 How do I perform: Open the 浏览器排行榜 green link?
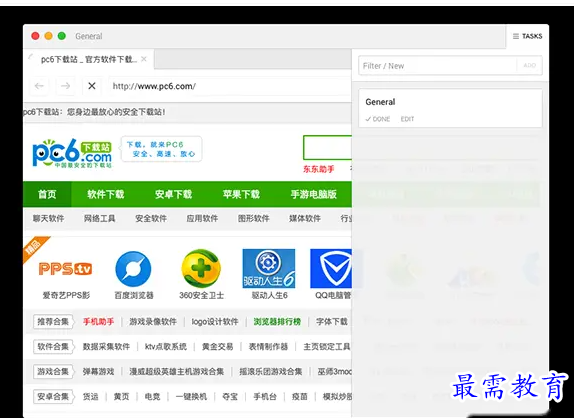click(x=277, y=322)
